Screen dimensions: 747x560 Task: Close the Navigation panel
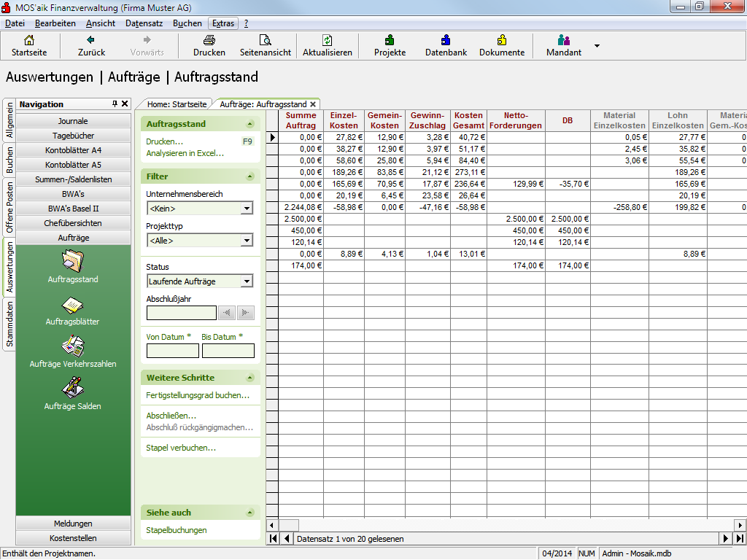click(125, 104)
